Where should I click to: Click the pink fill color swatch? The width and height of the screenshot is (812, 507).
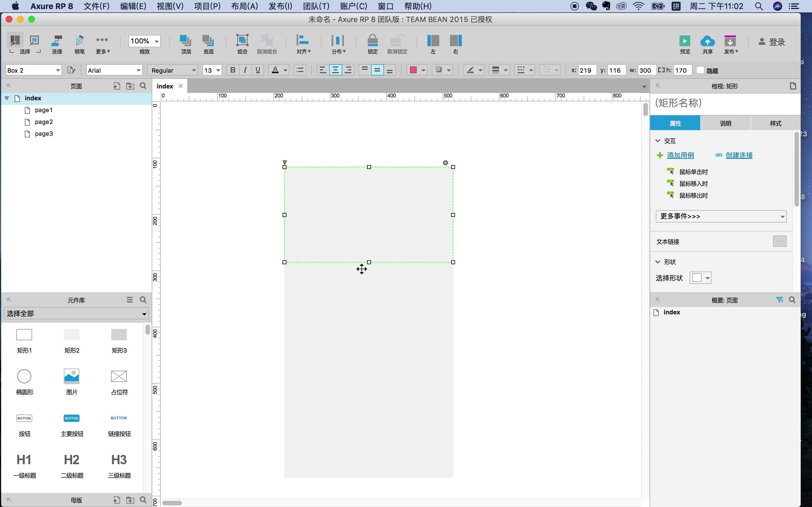point(413,70)
